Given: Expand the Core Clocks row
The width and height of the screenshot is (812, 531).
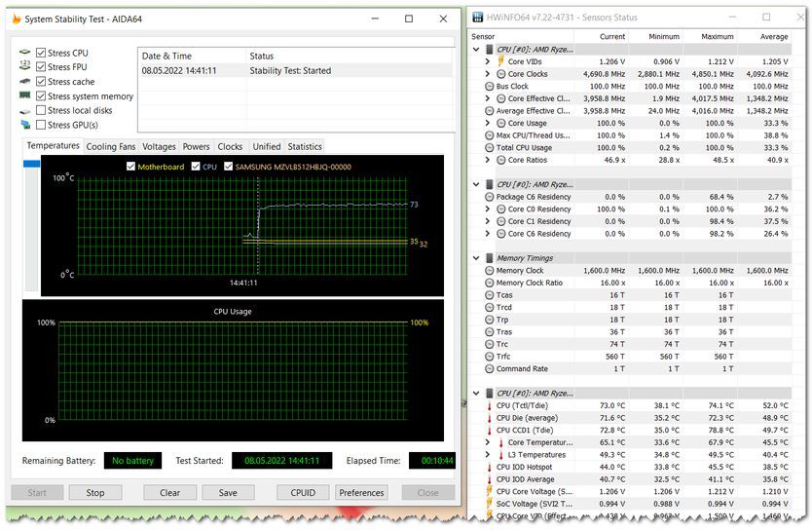Looking at the screenshot, I should click(x=488, y=74).
